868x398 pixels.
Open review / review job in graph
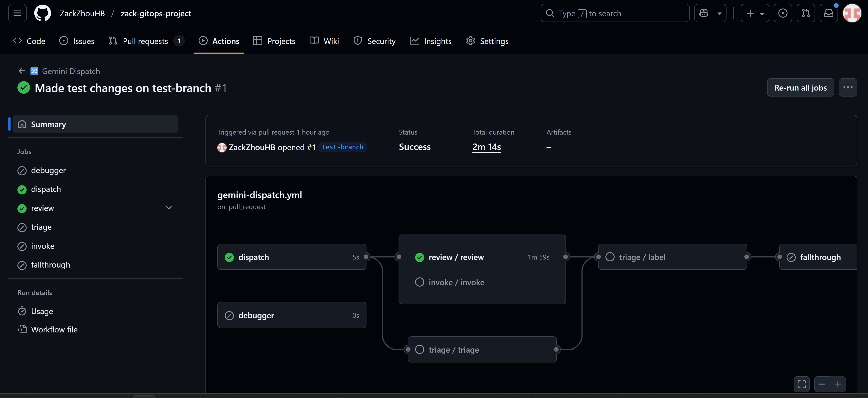pyautogui.click(x=482, y=257)
